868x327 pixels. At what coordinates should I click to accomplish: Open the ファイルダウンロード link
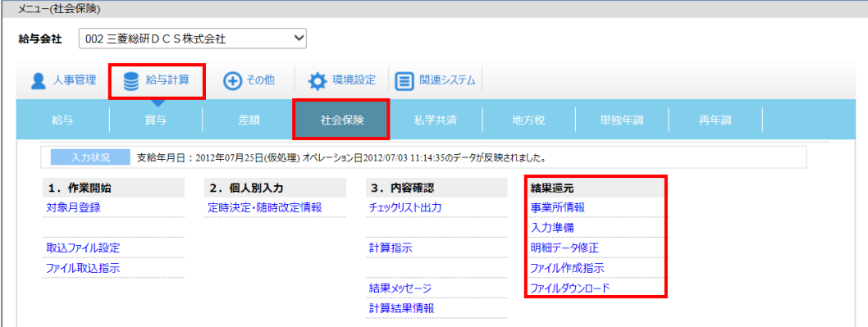tap(569, 288)
